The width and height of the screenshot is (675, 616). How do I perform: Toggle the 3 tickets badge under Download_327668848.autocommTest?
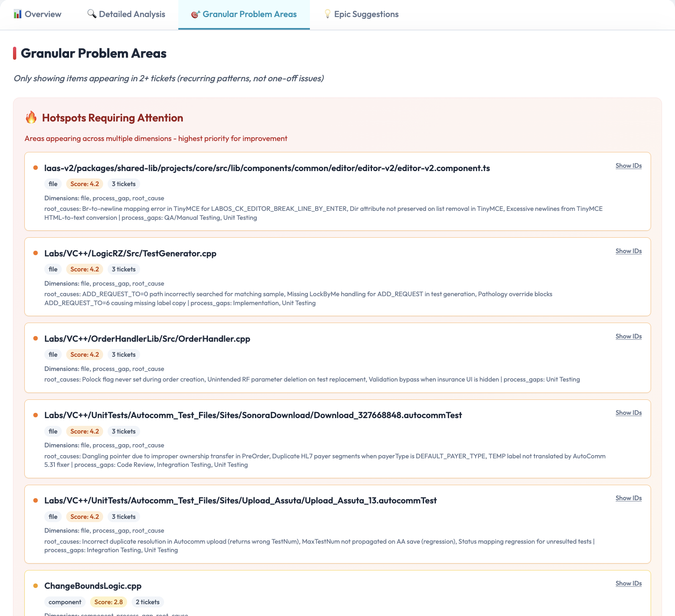coord(123,431)
